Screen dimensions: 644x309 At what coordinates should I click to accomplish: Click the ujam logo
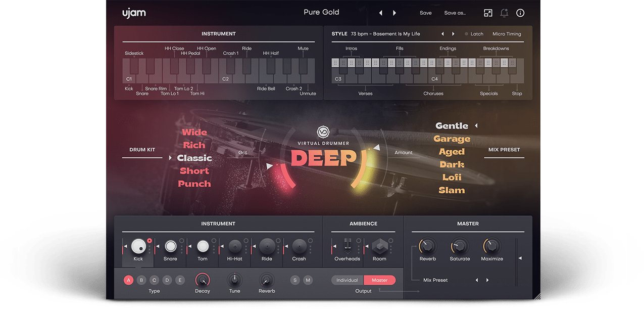click(x=134, y=13)
